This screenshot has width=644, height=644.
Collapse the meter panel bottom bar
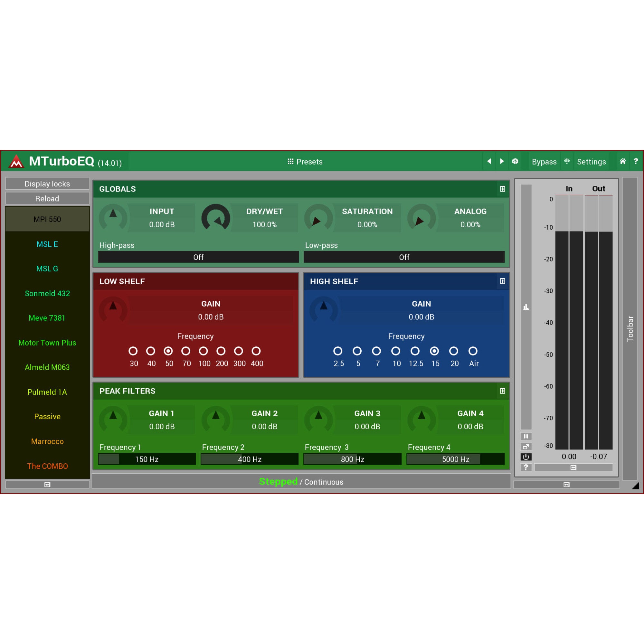[x=566, y=484]
